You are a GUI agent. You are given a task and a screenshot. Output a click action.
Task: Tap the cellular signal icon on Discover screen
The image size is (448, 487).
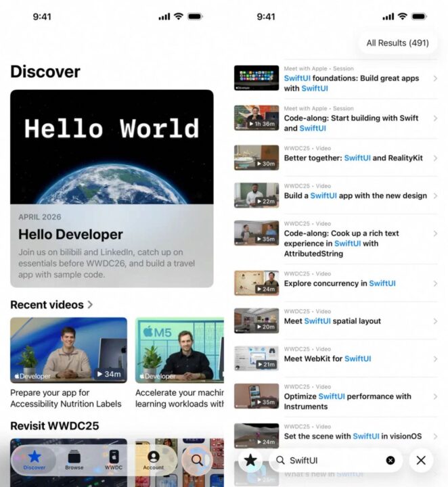[x=164, y=16]
